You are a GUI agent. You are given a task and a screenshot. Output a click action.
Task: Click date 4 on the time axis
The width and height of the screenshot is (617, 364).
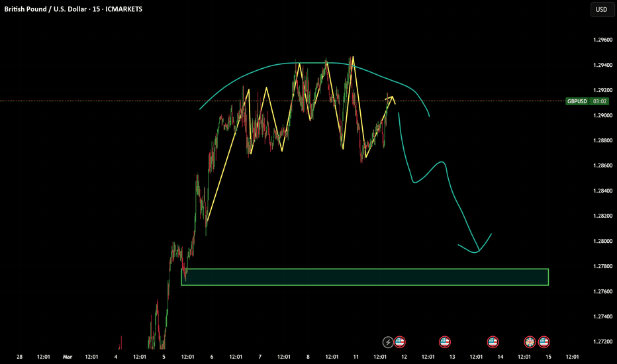[x=116, y=357]
